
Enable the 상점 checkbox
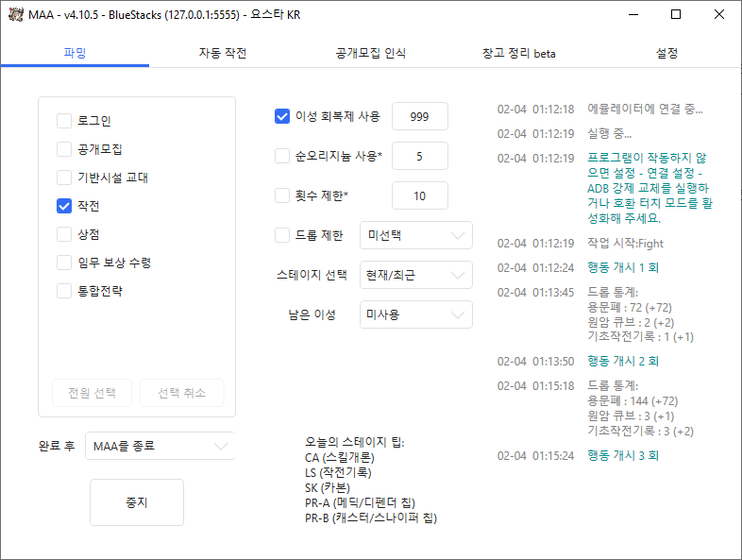pos(64,234)
